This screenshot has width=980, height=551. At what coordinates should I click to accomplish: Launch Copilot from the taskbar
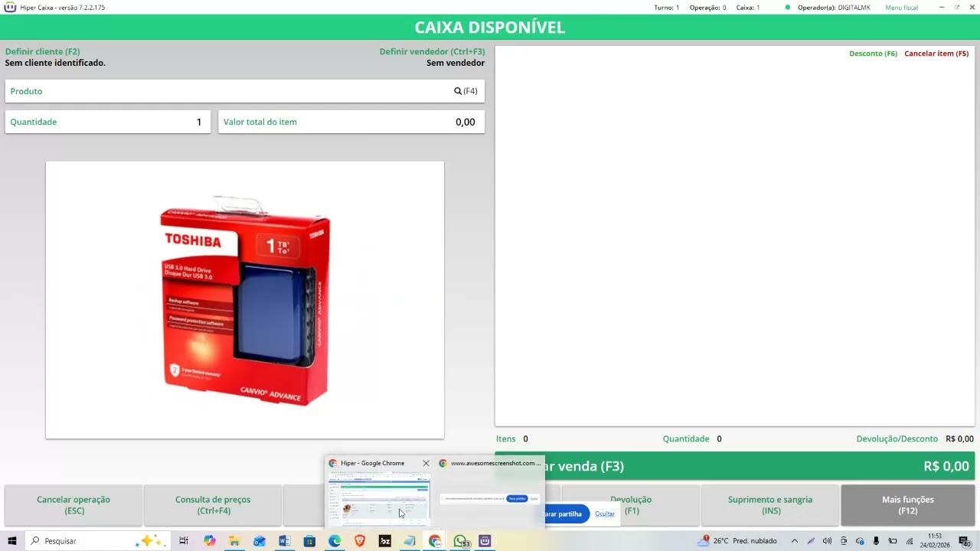coord(210,541)
